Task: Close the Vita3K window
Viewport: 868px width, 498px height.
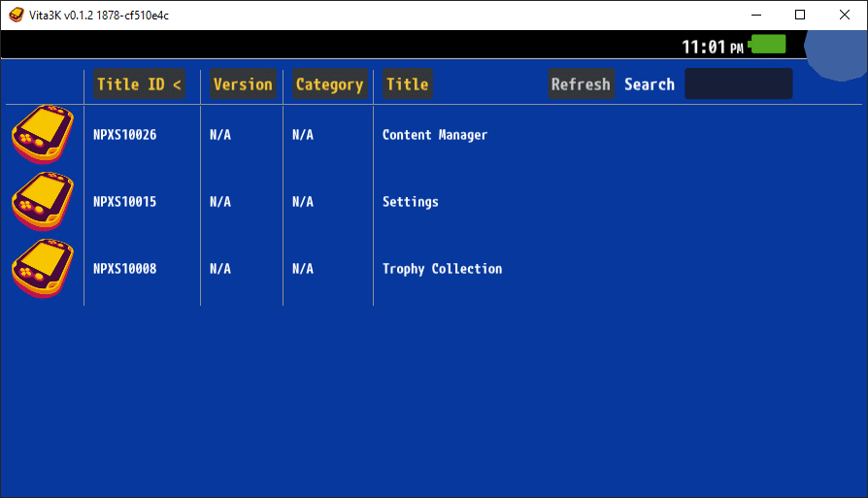Action: coord(844,15)
